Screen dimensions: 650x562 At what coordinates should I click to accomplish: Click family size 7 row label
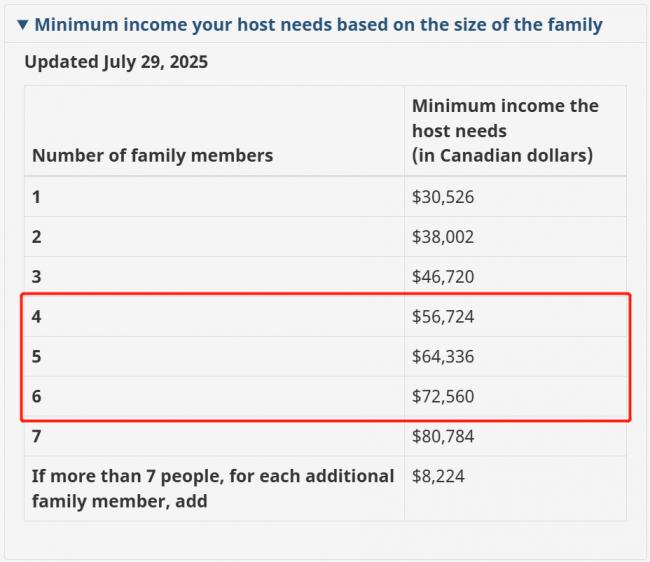37,437
